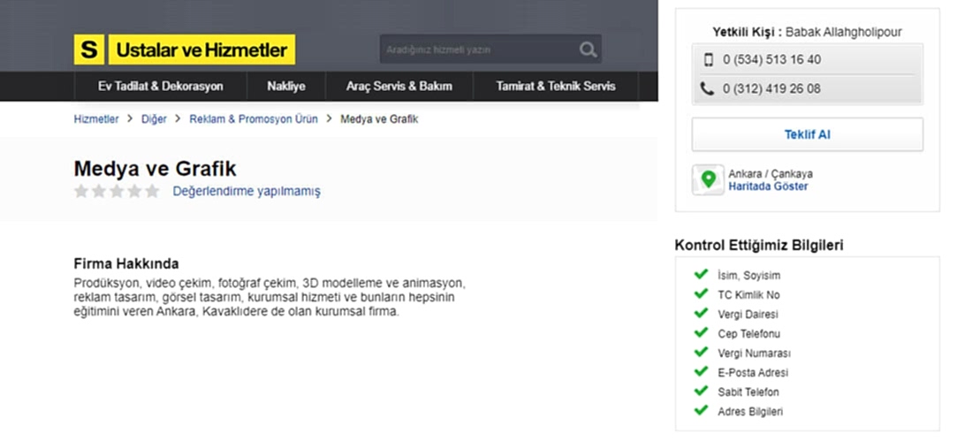
Task: Expand the Araç Servis & Bakım menu
Action: click(x=400, y=87)
